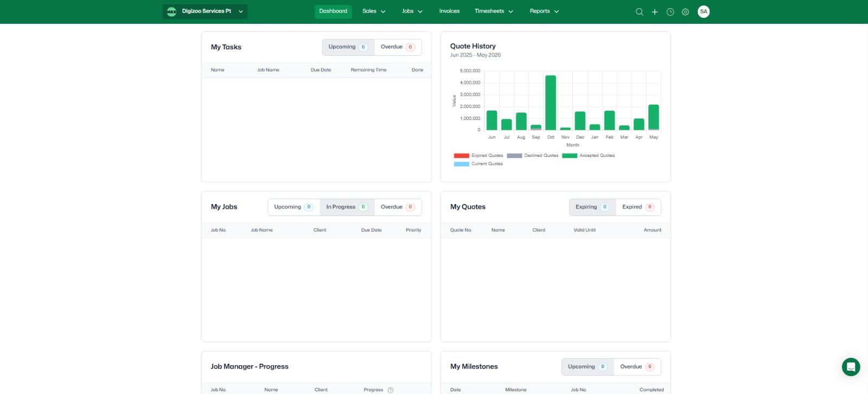Select Overdue tab in My Tasks
The image size is (868, 394).
[x=398, y=47]
